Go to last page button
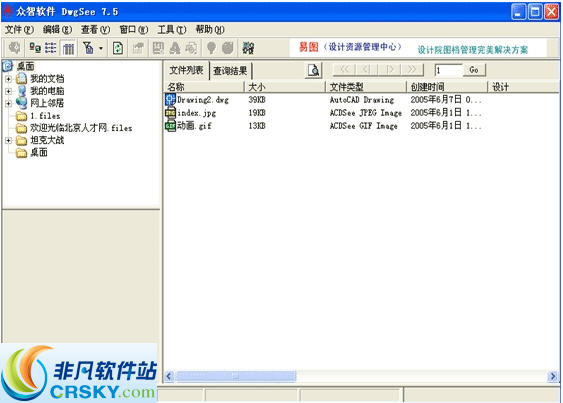Screen dimensions: 563x403 (412, 70)
